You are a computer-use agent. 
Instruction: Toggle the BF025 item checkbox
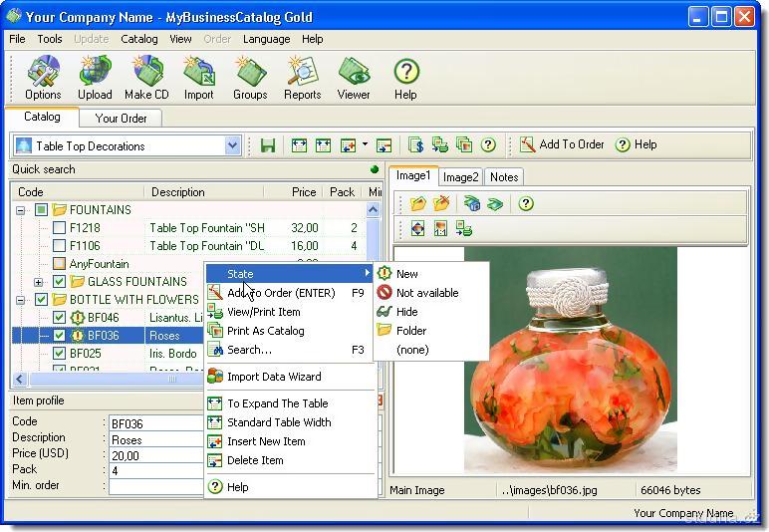click(59, 354)
